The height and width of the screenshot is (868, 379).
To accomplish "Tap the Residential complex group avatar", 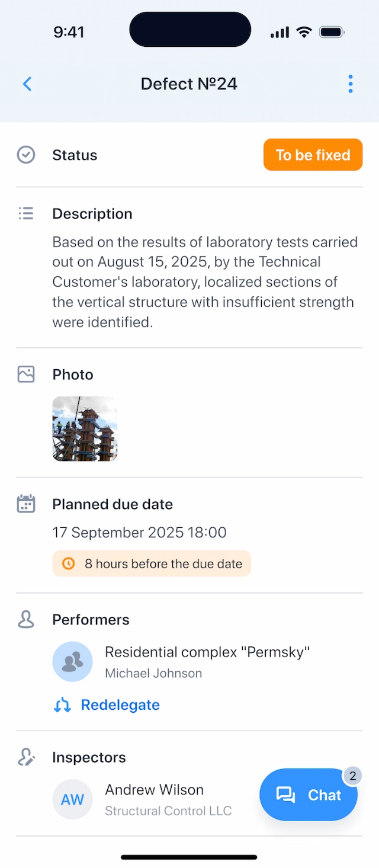I will 72,661.
